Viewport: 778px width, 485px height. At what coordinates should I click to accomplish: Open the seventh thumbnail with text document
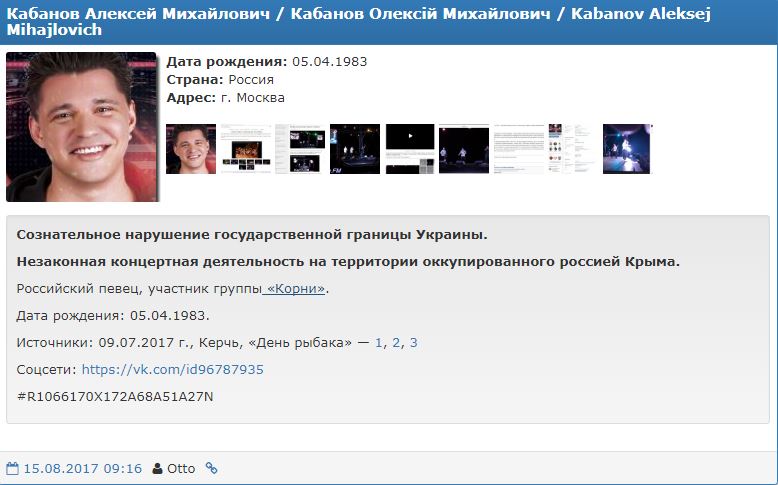[x=519, y=149]
